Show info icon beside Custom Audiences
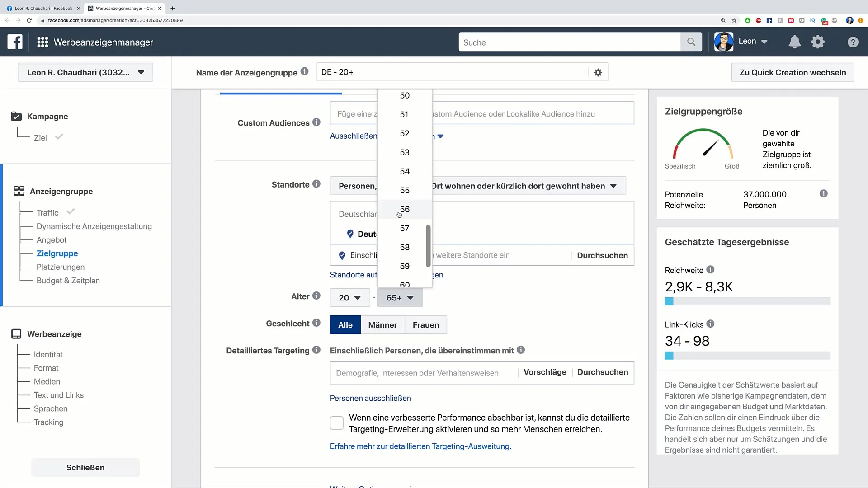The image size is (868, 488). pyautogui.click(x=316, y=122)
